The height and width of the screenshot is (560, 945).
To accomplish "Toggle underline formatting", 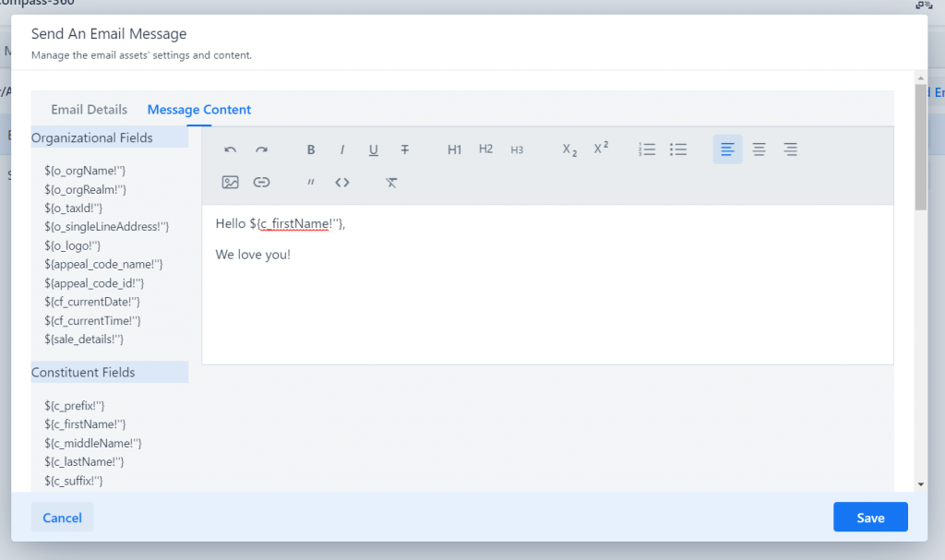I will point(374,149).
